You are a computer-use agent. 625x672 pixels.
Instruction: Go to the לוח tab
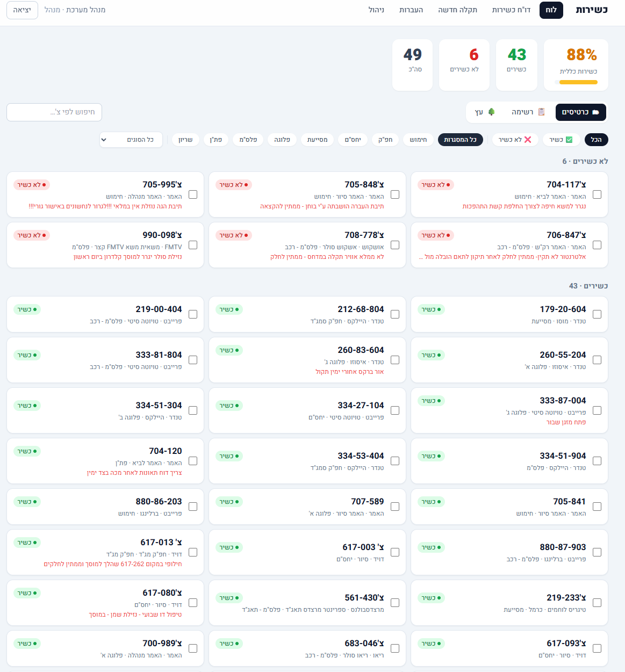551,10
